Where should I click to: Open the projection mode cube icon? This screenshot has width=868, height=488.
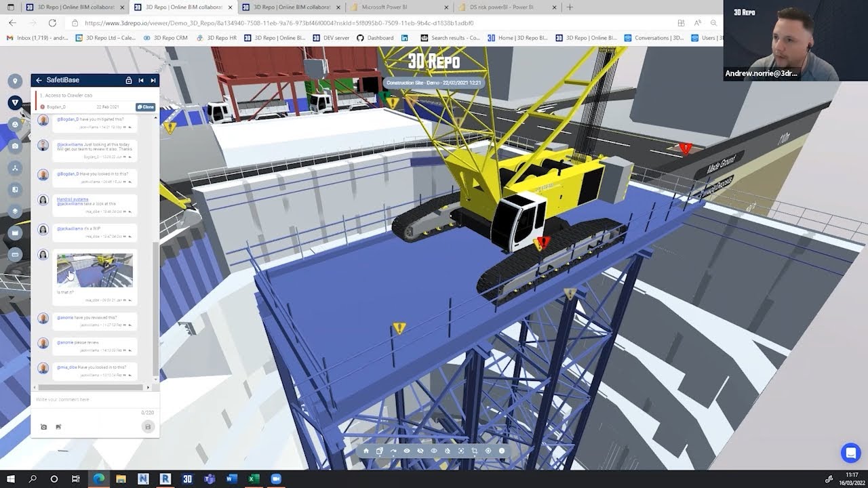[380, 451]
